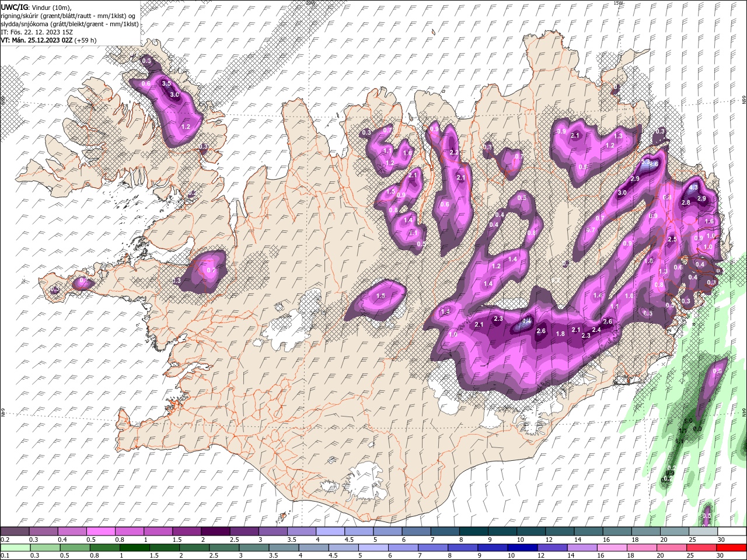Viewport: 747px width, 560px height.
Task: Click the 'IT: Fös. 22. 12. 2023 15Z' line
Action: pos(37,32)
